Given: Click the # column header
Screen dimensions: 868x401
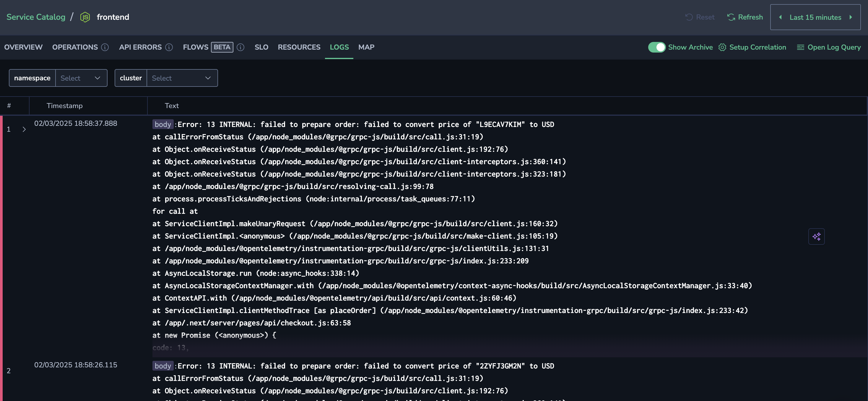Looking at the screenshot, I should pyautogui.click(x=9, y=106).
